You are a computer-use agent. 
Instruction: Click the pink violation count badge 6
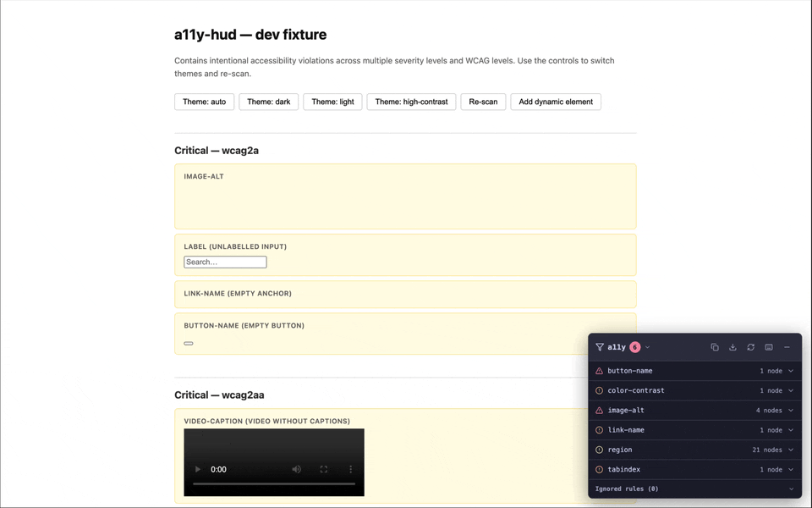635,347
